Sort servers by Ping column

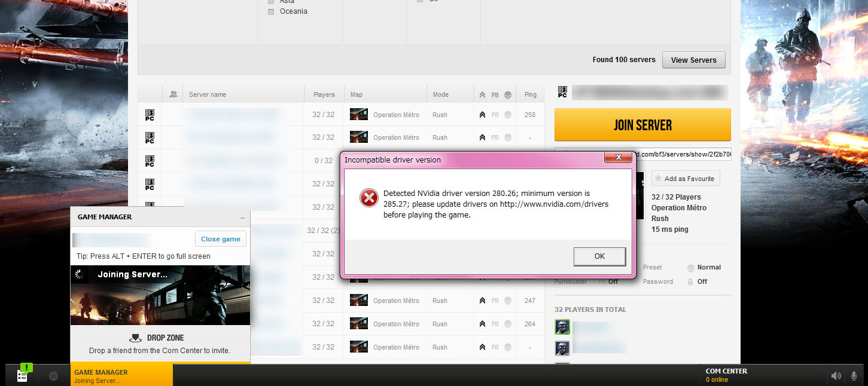pyautogui.click(x=530, y=94)
